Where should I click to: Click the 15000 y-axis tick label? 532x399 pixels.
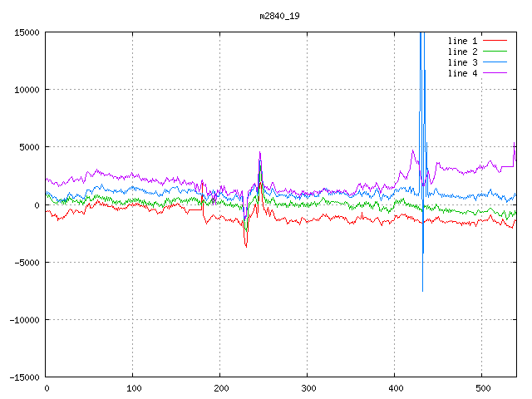[x=26, y=32]
